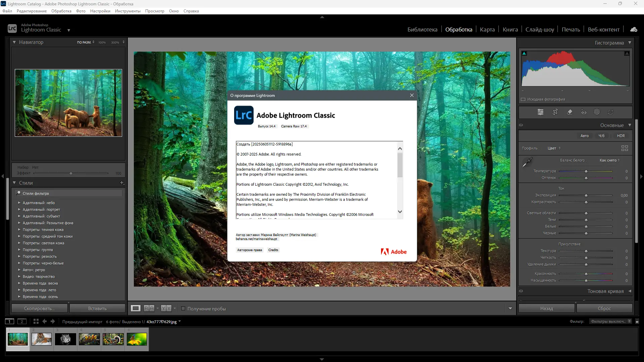The image size is (644, 362).
Task: Click the Credits button in About dialog
Action: coord(273,250)
